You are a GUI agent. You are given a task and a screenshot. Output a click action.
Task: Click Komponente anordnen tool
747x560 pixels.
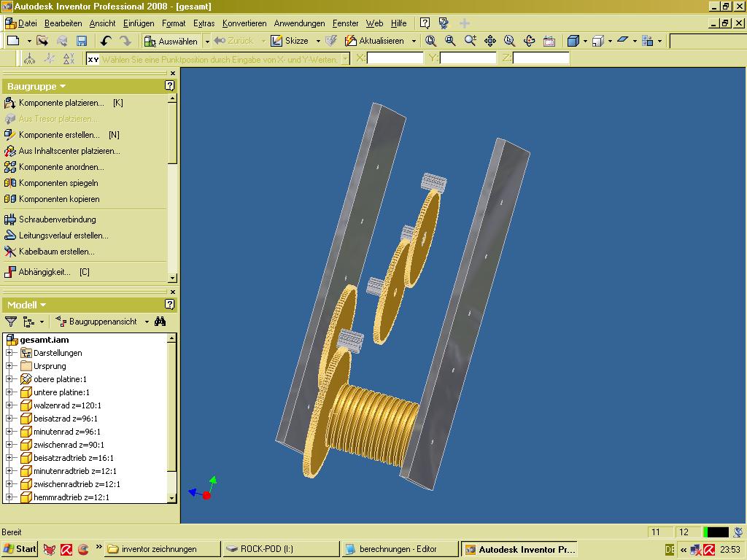click(54, 167)
